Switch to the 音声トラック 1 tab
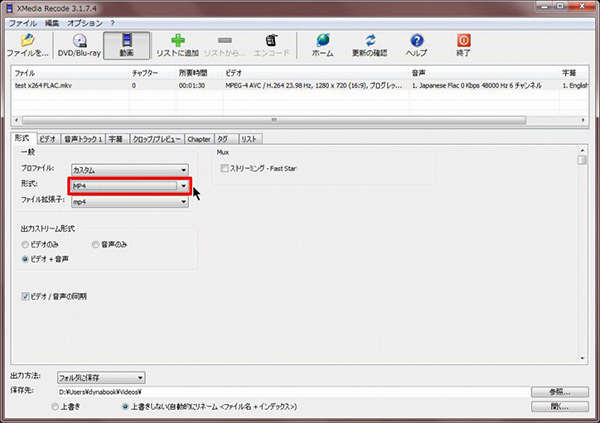The width and height of the screenshot is (600, 423). 83,139
